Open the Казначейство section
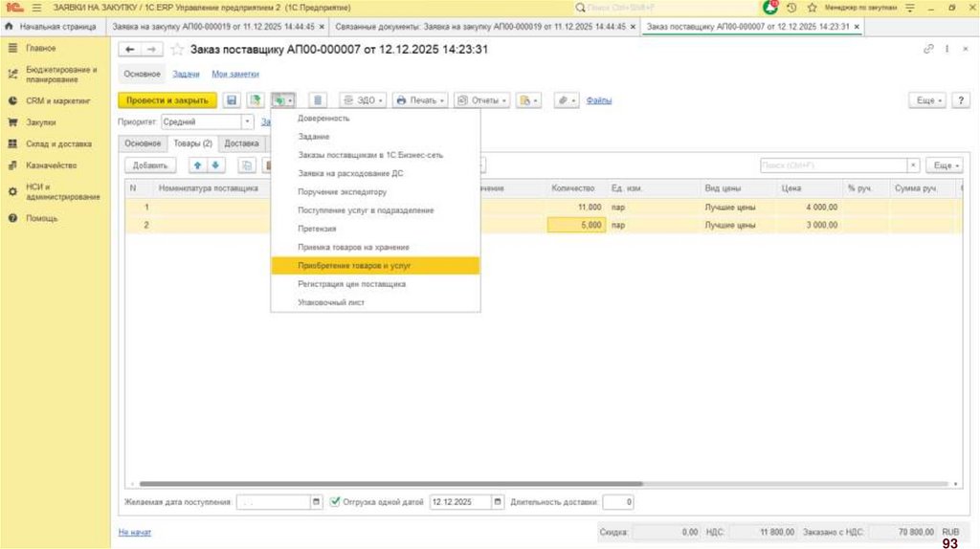 52,165
